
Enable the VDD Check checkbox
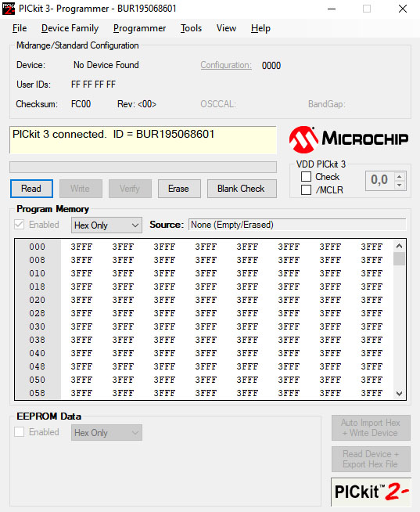point(306,177)
